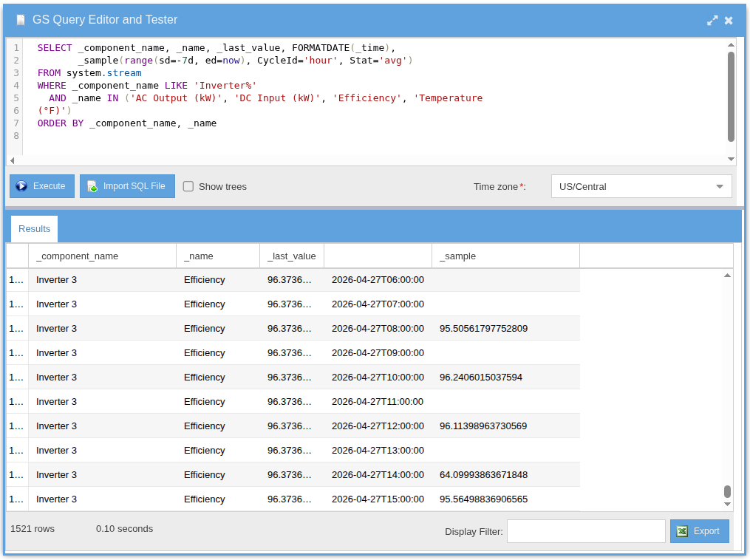Click editor scrollbar down arrow
750x560 pixels.
[x=731, y=160]
